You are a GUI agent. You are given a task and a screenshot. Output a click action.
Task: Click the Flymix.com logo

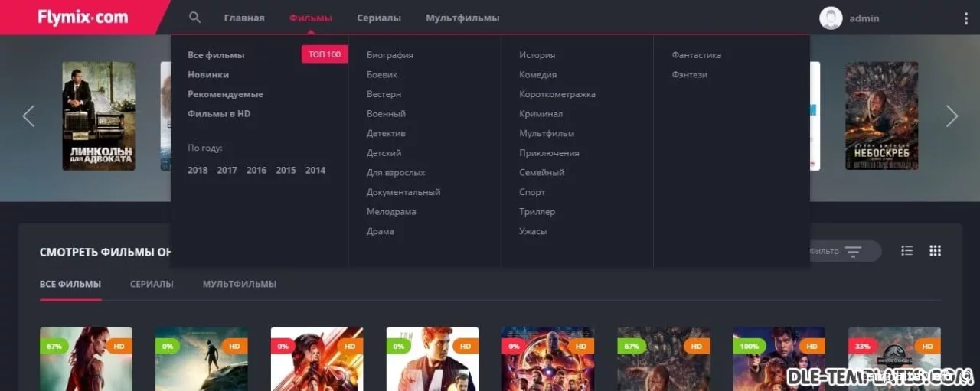(x=83, y=18)
